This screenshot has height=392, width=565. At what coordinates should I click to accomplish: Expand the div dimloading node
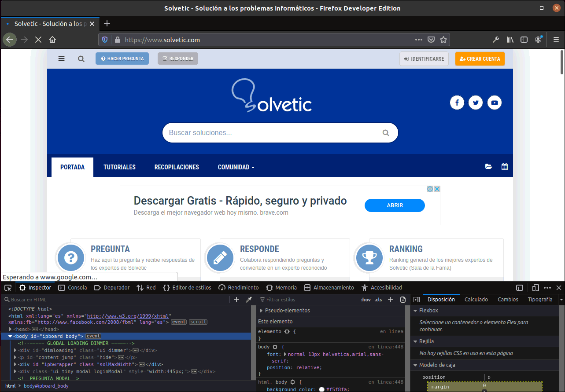pos(15,350)
